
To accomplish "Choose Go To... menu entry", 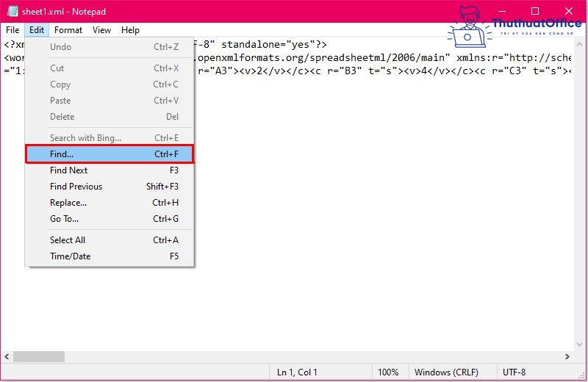I will [110, 219].
